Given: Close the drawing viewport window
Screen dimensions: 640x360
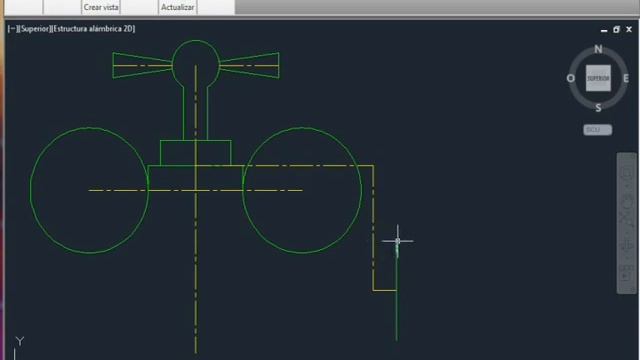Looking at the screenshot, I should [x=629, y=29].
